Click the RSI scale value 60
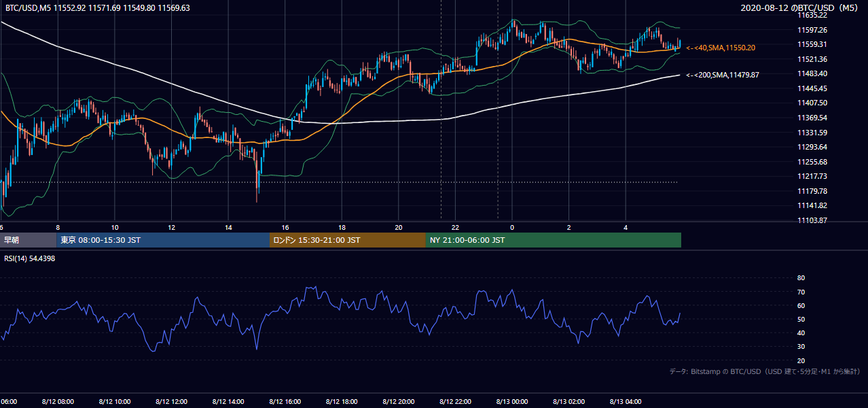 [801, 305]
